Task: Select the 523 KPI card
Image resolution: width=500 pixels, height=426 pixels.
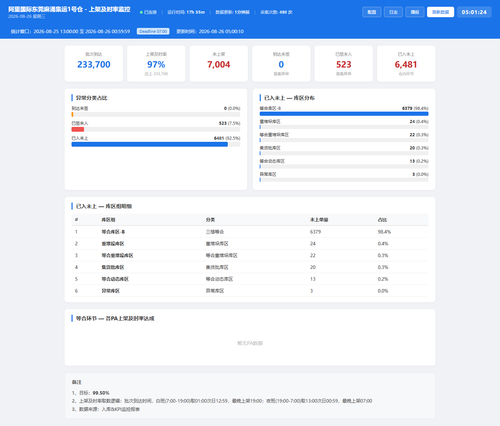Action: pos(344,64)
